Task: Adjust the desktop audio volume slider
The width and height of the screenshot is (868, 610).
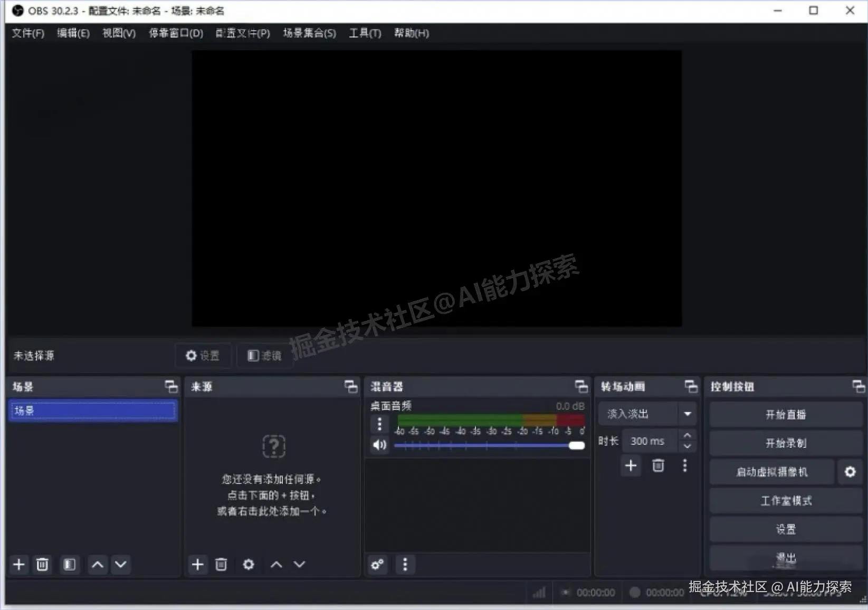Action: (x=577, y=445)
